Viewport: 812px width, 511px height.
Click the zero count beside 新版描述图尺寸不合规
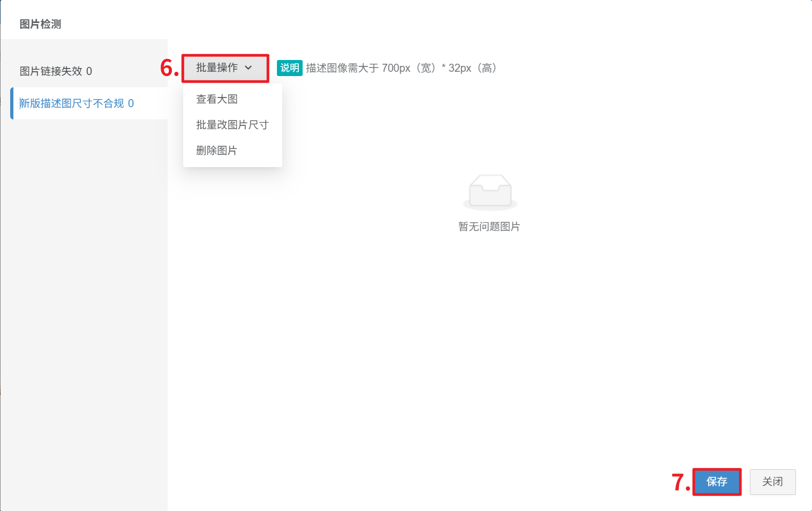click(x=131, y=103)
